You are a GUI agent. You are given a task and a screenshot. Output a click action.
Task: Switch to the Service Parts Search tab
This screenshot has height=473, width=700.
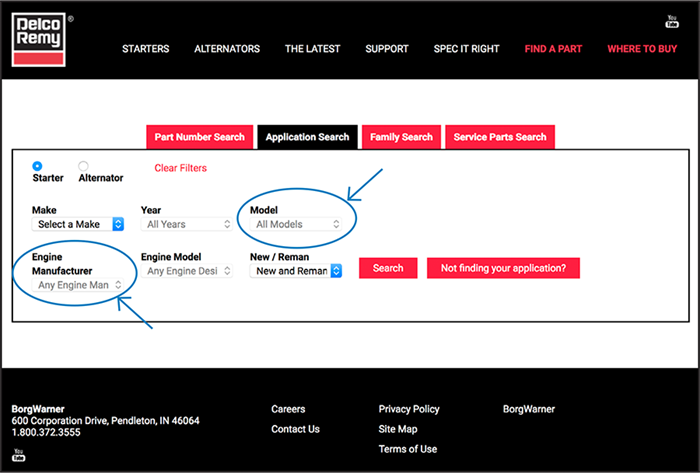(500, 137)
